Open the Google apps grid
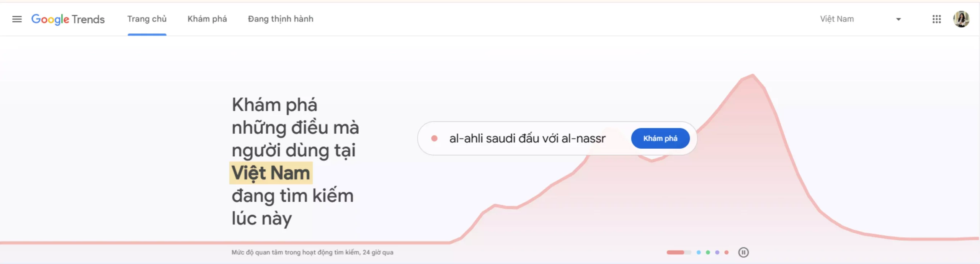 click(x=936, y=19)
